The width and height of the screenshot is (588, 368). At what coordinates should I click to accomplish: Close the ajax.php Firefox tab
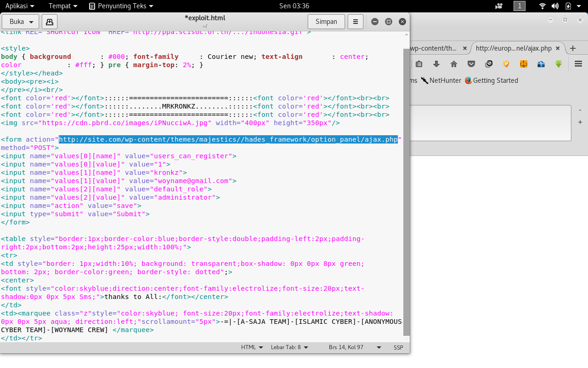(558, 48)
